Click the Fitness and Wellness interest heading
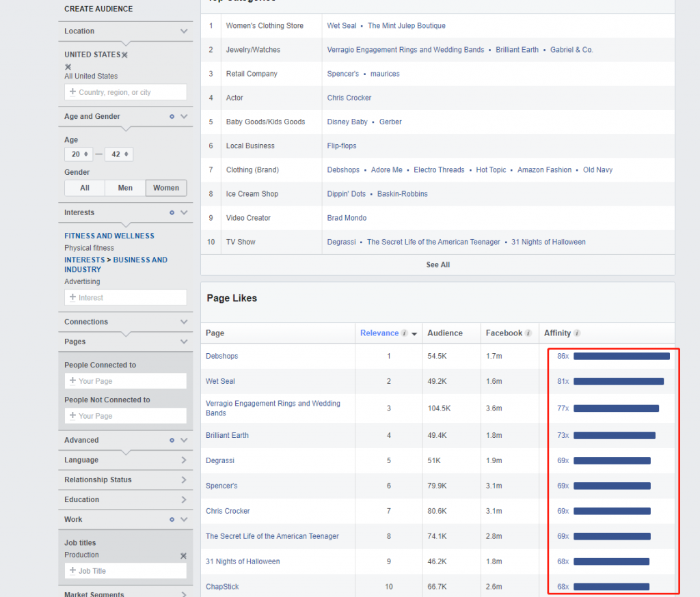700x597 pixels. click(109, 236)
